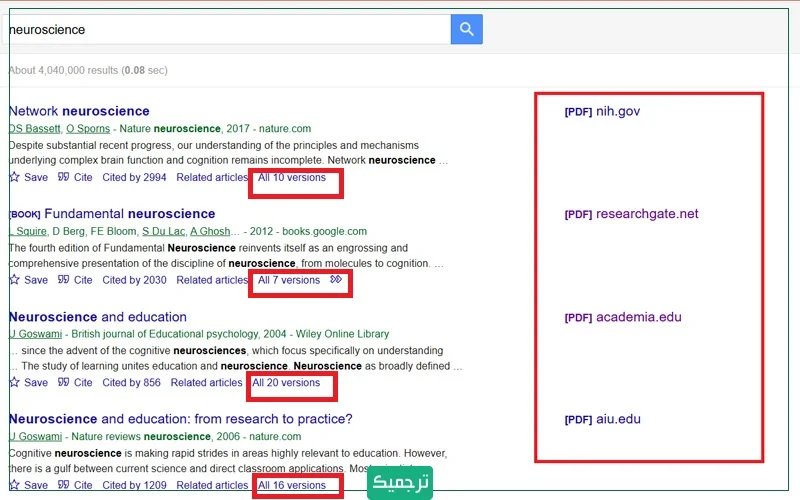Open Cited by 2994 citations list

click(x=134, y=178)
